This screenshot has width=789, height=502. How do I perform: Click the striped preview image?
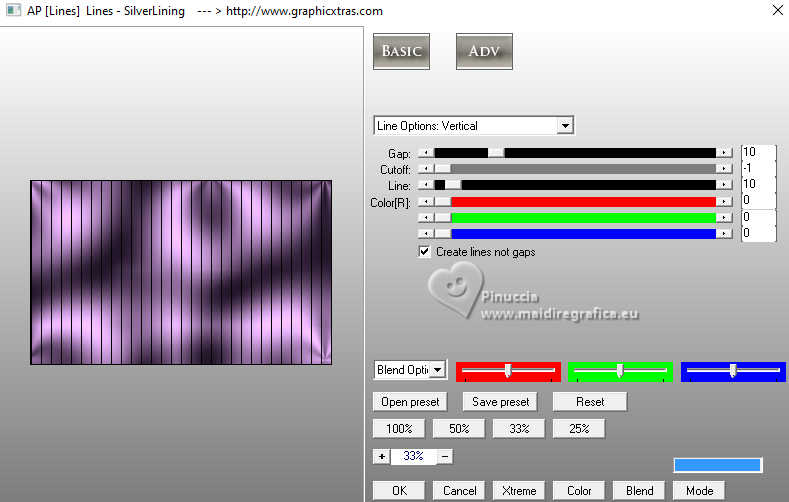tap(181, 272)
